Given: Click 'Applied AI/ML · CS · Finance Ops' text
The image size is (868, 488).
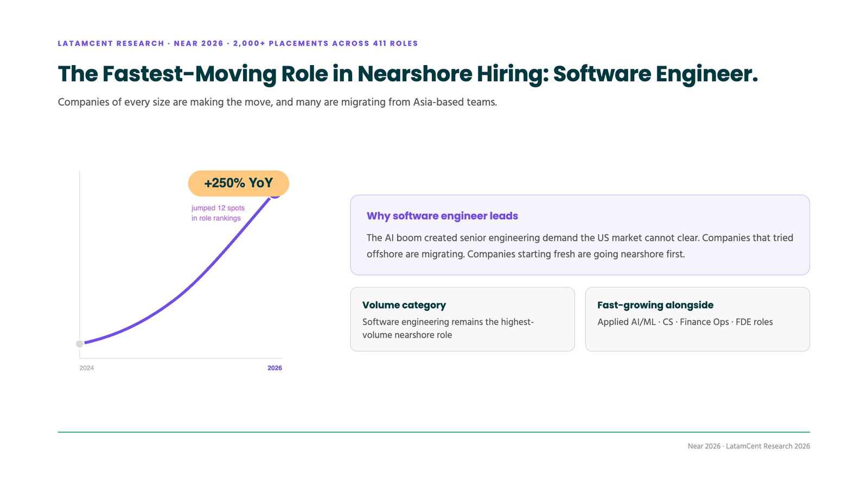Looking at the screenshot, I should 685,322.
